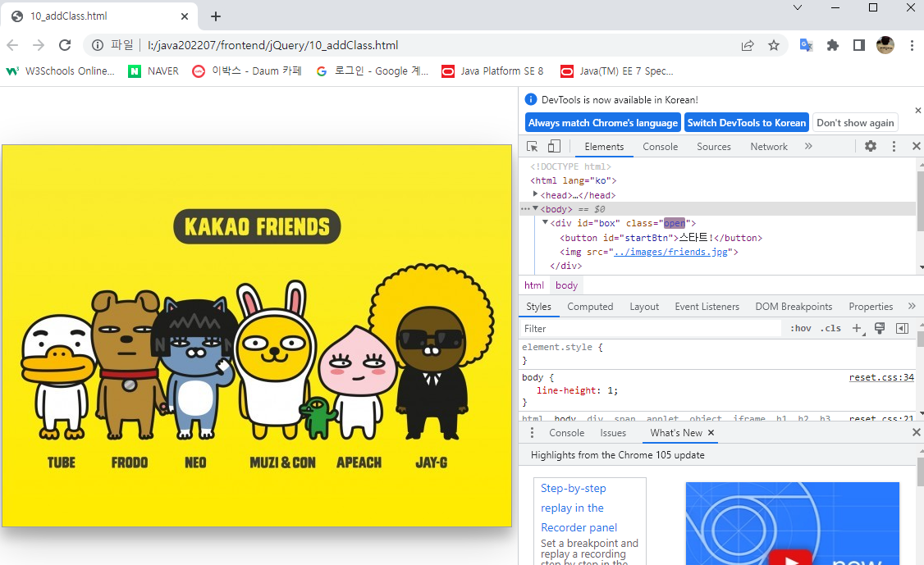The height and width of the screenshot is (565, 924).
Task: Click the browser back arrow
Action: tap(12, 45)
